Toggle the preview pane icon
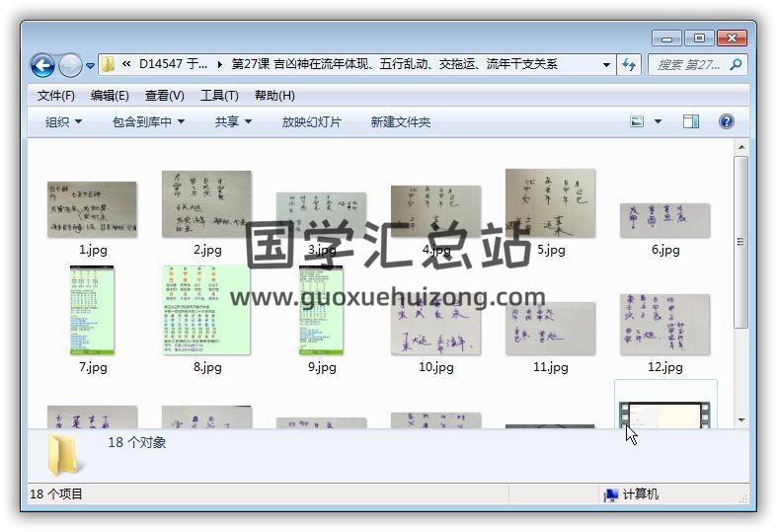Screen dimensions: 777x532 (x=691, y=121)
